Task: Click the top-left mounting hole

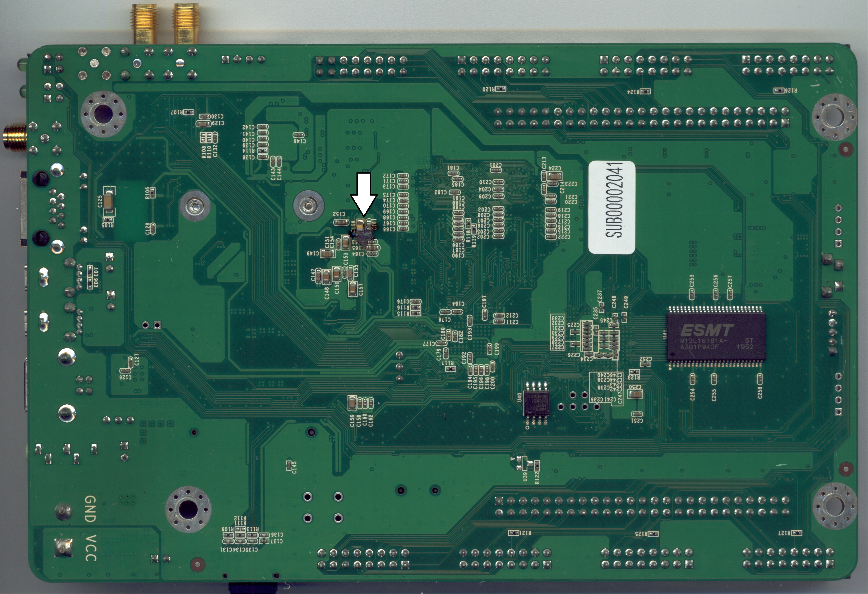Action: (x=103, y=114)
